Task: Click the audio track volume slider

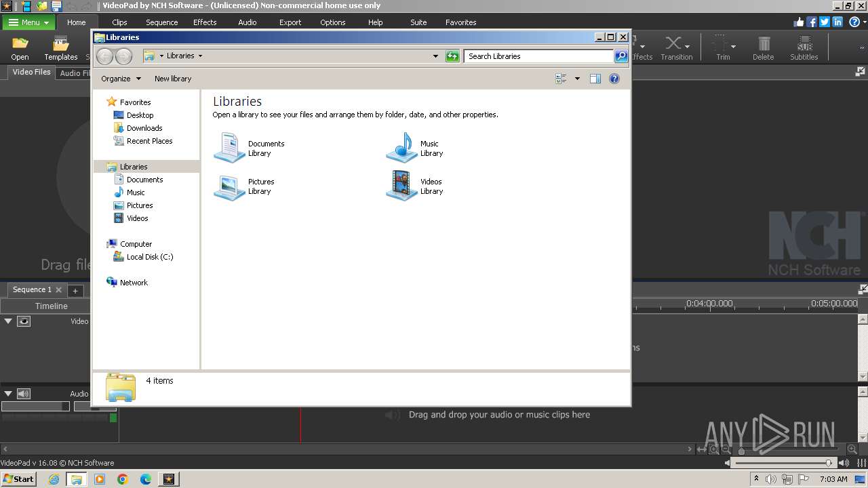Action: [x=35, y=407]
